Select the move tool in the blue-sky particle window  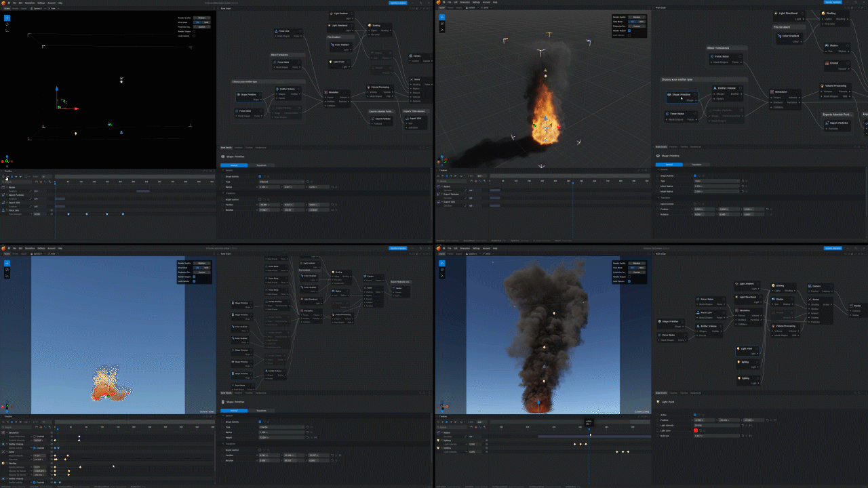(7, 263)
